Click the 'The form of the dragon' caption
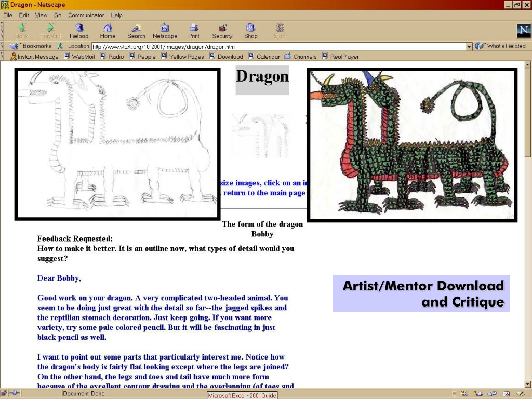Image resolution: width=532 pixels, height=399 pixels. click(262, 224)
